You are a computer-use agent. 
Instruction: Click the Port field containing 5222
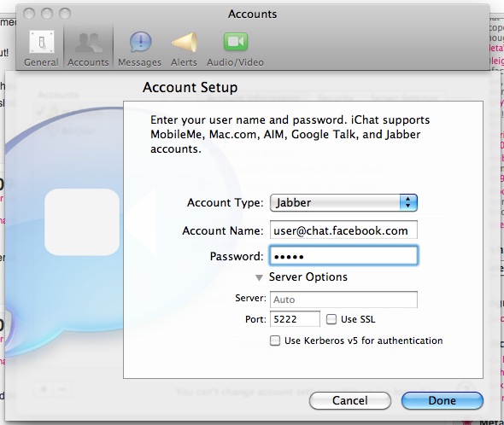coord(295,319)
